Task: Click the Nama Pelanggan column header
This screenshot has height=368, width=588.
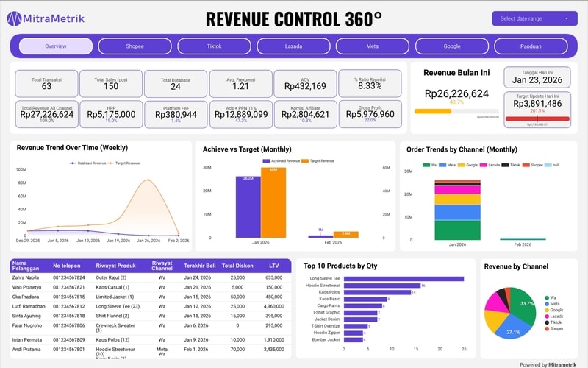Action: pos(25,265)
